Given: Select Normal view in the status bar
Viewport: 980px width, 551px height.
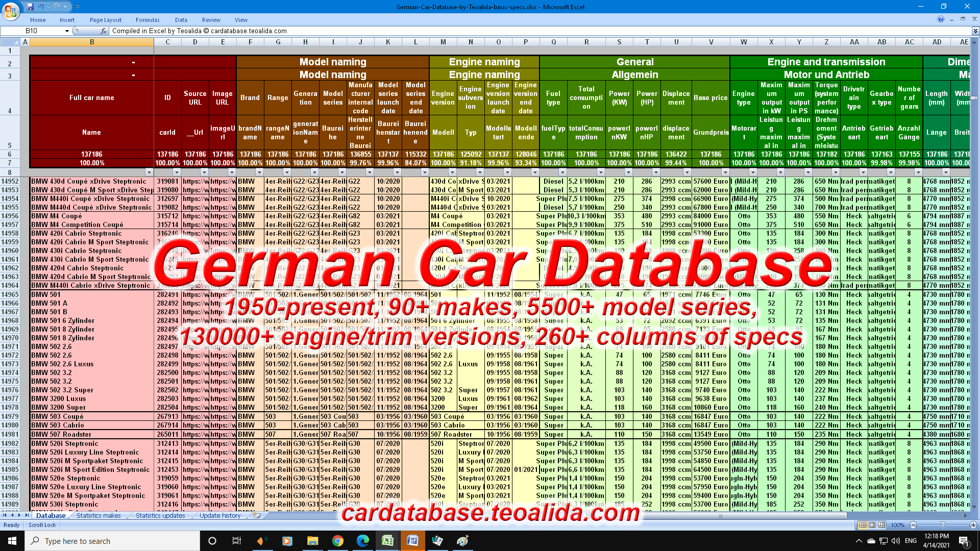Looking at the screenshot, I should coord(862,525).
